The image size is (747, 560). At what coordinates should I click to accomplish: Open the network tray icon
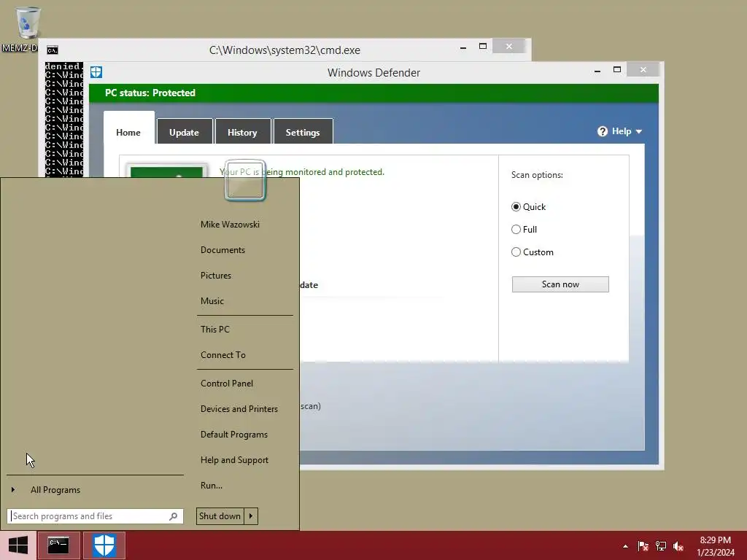coord(661,546)
